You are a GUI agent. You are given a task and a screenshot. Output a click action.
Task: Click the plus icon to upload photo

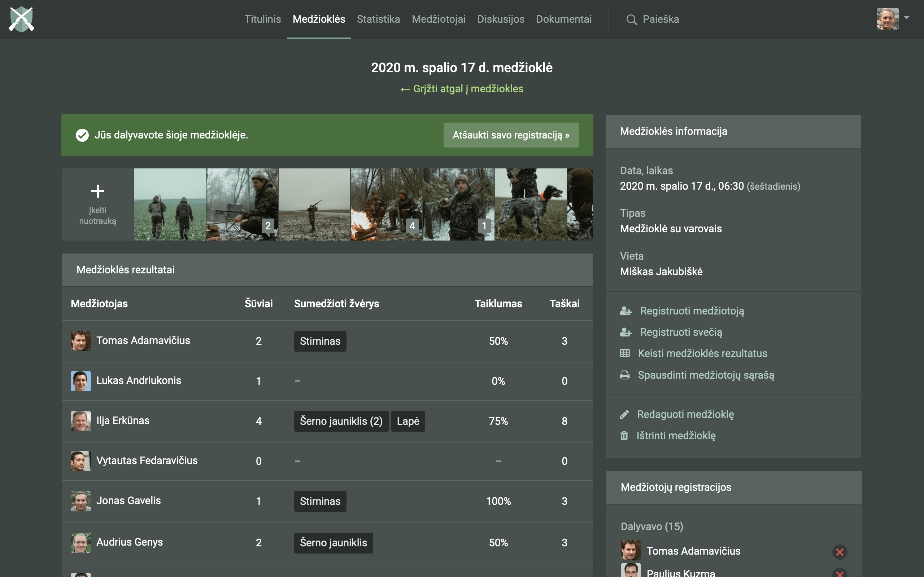(97, 191)
